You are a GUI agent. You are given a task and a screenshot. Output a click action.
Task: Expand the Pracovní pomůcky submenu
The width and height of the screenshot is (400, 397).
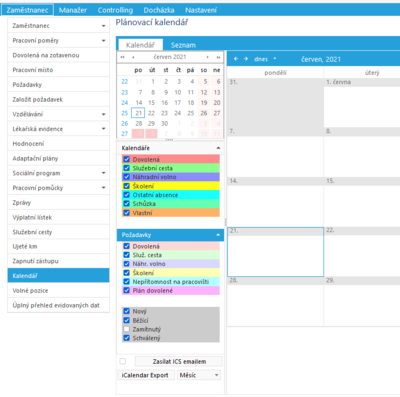coord(104,188)
